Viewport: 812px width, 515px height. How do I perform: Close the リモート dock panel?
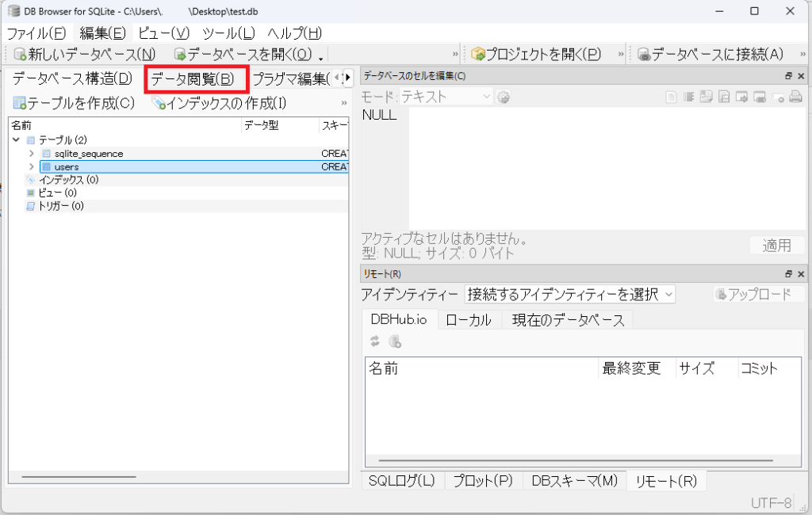click(801, 274)
